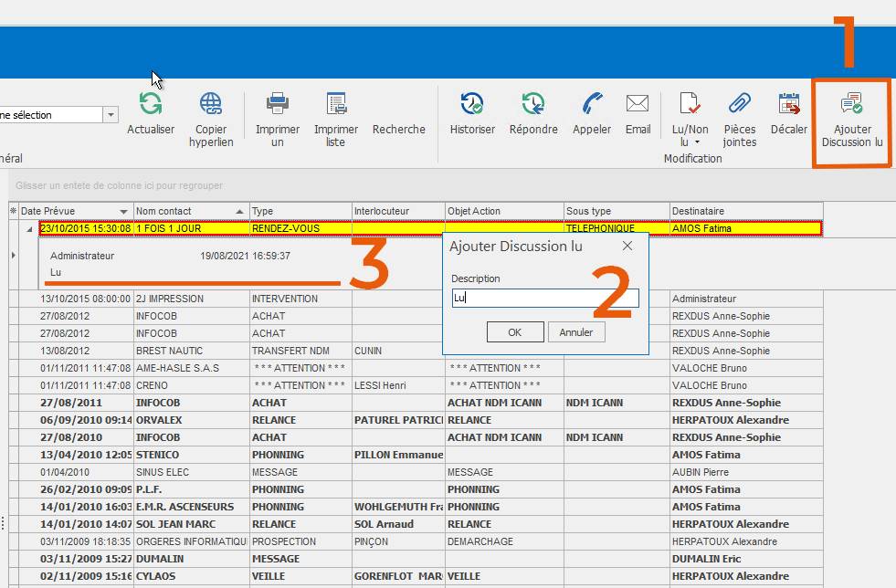Click the Imprimer liste icon
The width and height of the screenshot is (896, 588).
point(336,103)
